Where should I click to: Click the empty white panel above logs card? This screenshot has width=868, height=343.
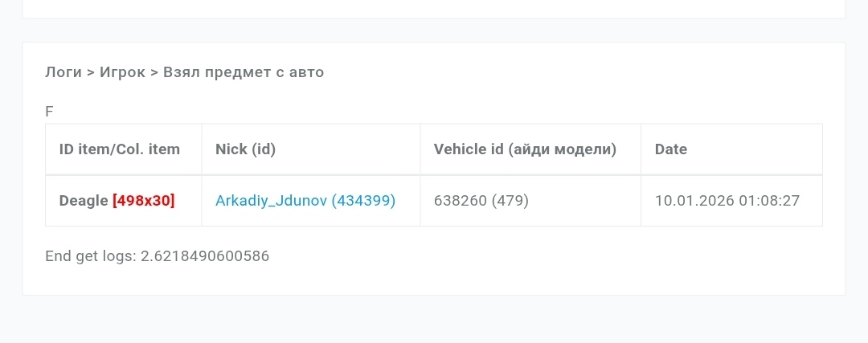(434, 8)
